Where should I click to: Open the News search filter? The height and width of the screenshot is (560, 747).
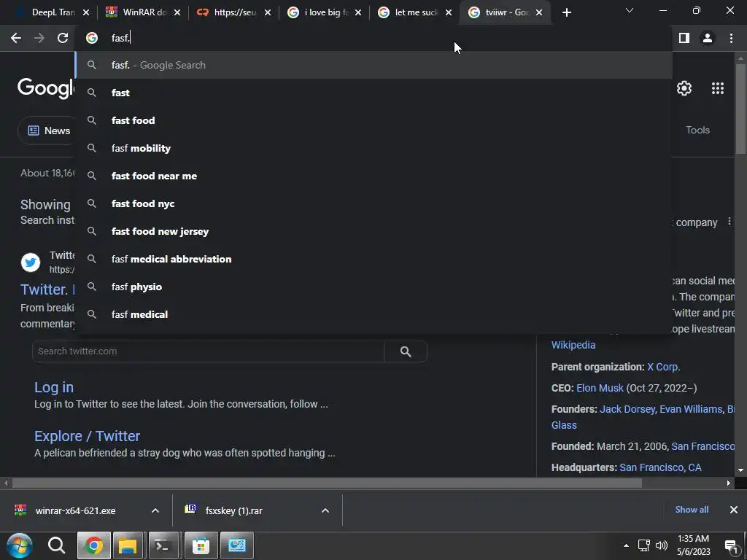tap(47, 131)
